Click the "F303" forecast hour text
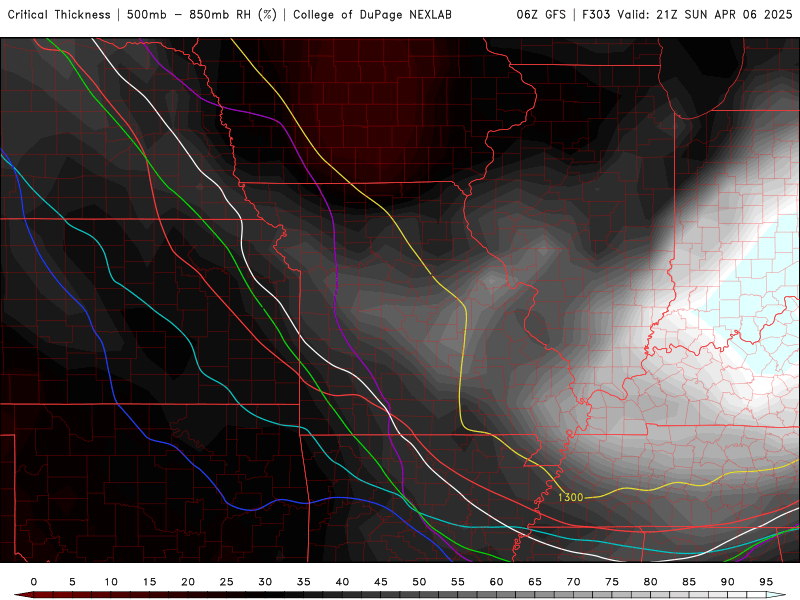The width and height of the screenshot is (800, 600). click(596, 15)
